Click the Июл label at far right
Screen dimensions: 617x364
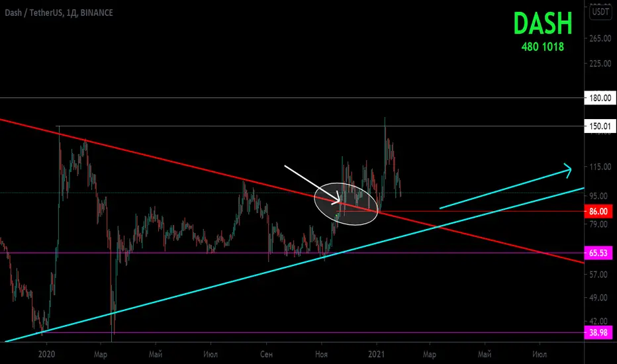click(x=540, y=354)
